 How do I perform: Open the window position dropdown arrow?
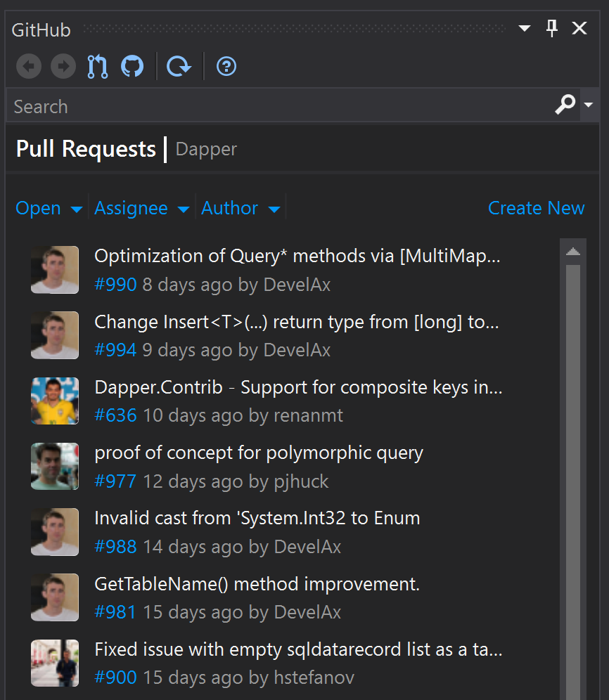point(525,29)
